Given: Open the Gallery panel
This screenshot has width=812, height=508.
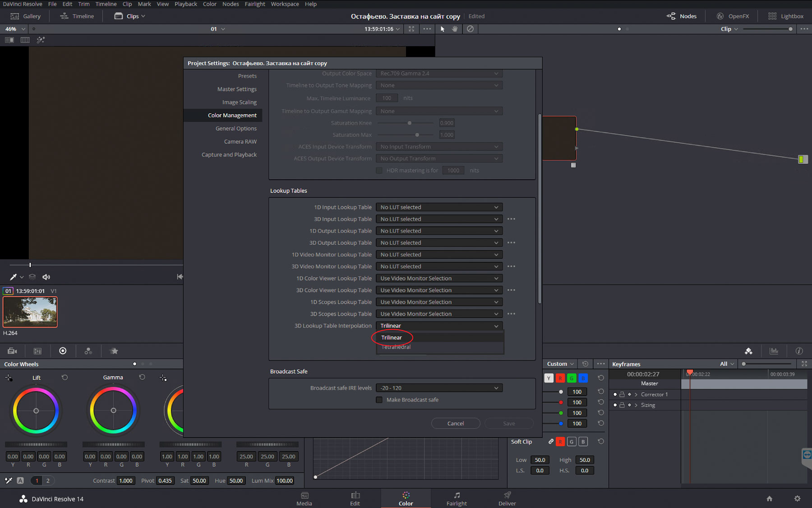Looking at the screenshot, I should (26, 16).
